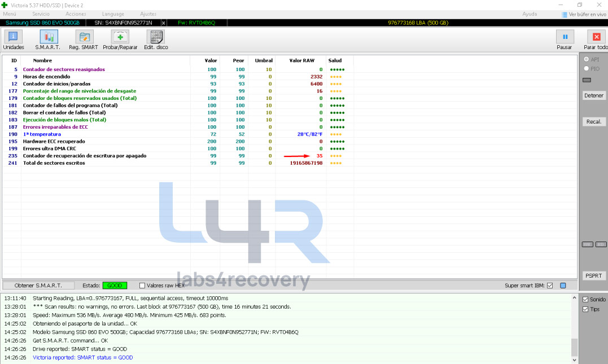Click the Salud column header
The height and width of the screenshot is (364, 608).
(x=335, y=60)
